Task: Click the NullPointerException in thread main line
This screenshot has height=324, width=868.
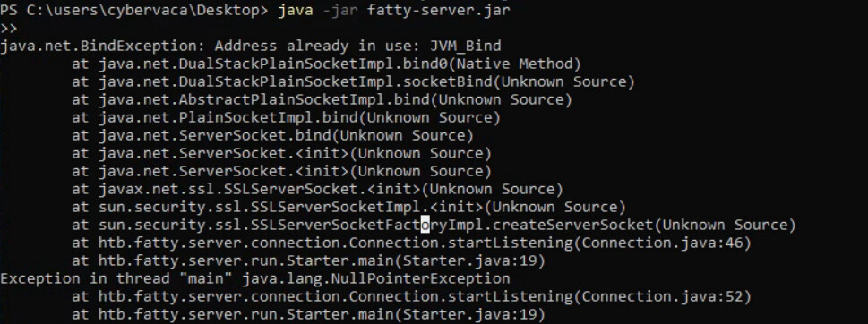Action: [x=254, y=278]
